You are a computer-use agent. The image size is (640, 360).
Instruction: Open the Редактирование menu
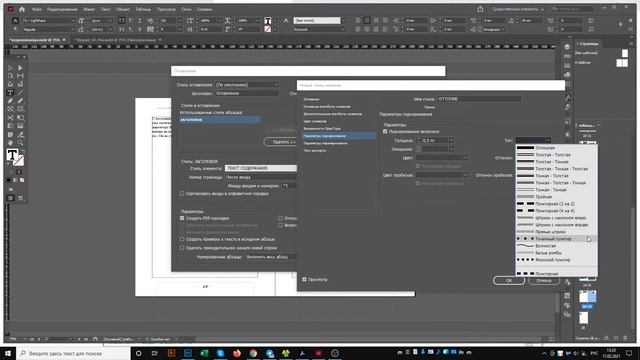coord(62,9)
